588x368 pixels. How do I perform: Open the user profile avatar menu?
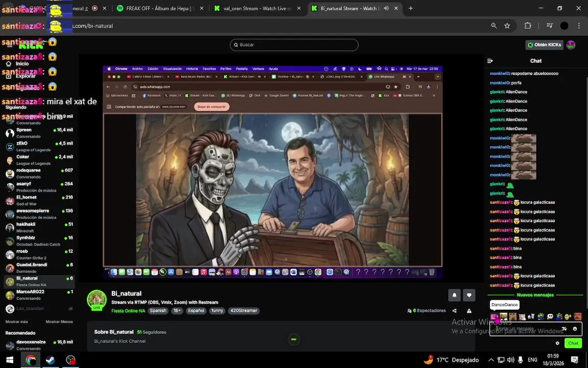pos(571,44)
